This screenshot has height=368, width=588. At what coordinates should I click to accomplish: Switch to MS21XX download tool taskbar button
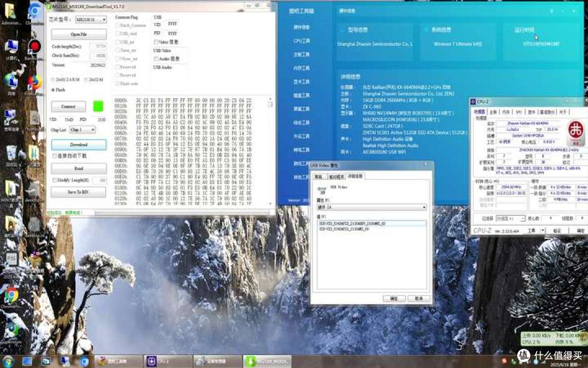(267, 361)
